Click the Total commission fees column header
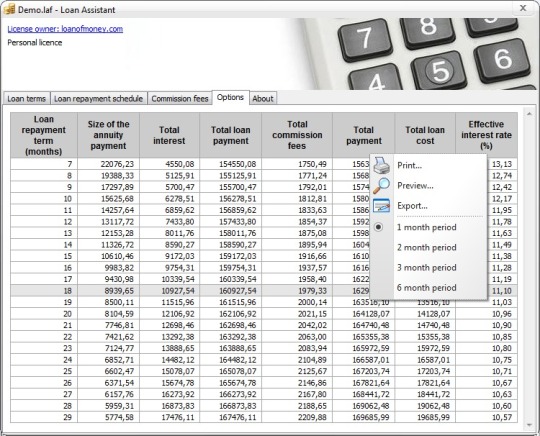540x436 pixels. (x=297, y=135)
